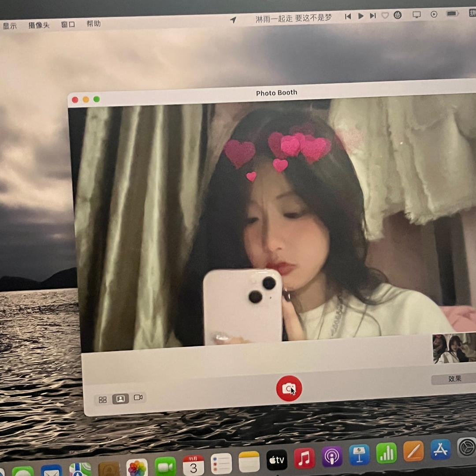
Task: Open Podcasts from the Dock
Action: click(332, 457)
